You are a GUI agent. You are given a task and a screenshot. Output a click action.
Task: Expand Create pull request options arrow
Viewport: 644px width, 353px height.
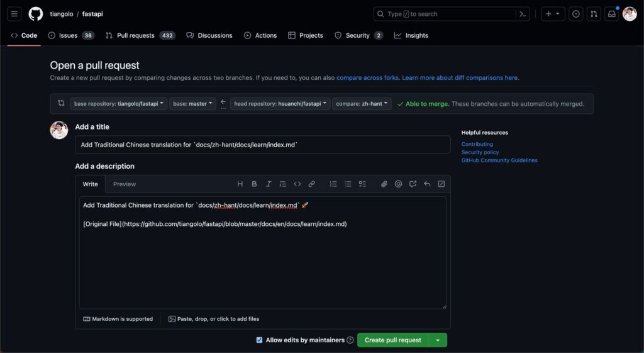438,340
